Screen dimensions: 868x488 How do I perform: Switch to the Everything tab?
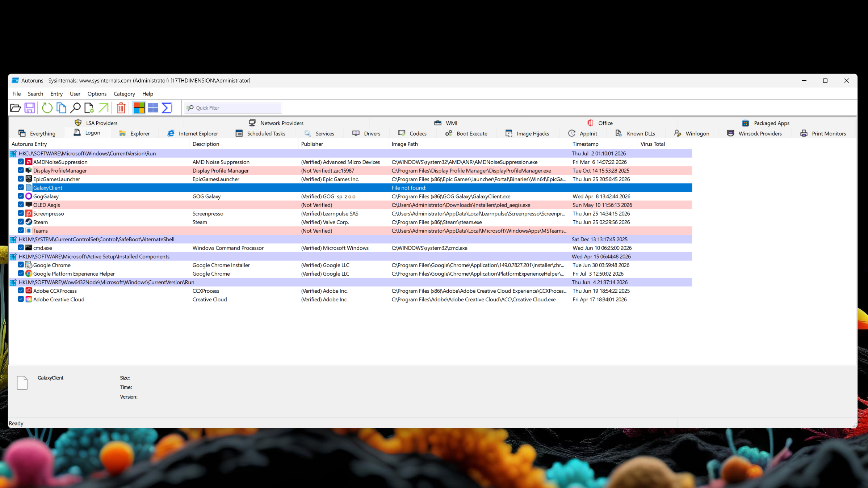[x=37, y=133]
